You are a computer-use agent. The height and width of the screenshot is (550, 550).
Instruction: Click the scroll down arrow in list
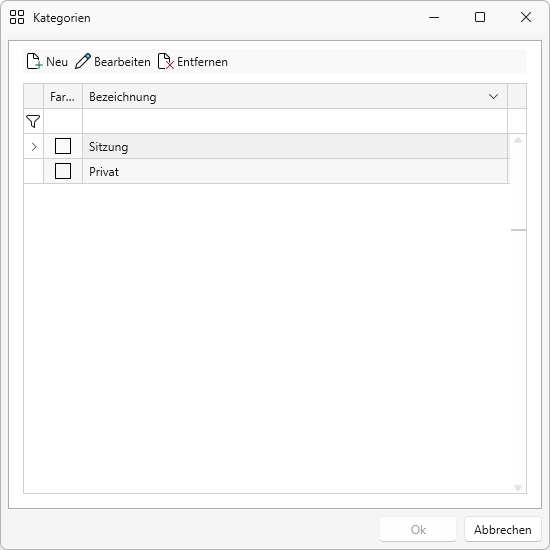(518, 488)
